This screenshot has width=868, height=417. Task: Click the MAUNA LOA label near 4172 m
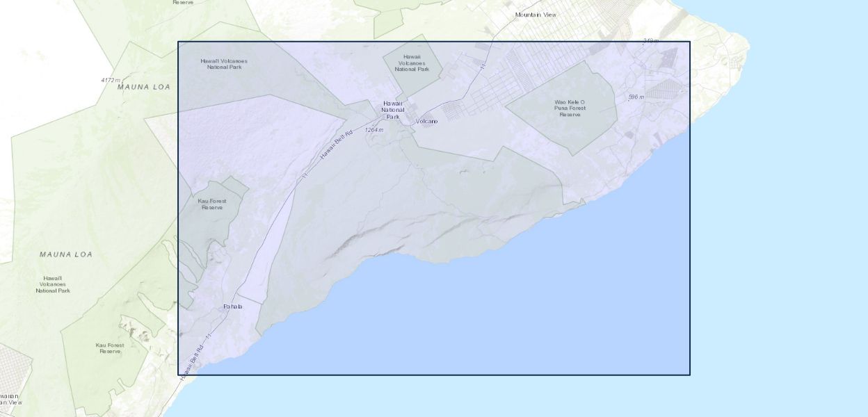(x=144, y=87)
